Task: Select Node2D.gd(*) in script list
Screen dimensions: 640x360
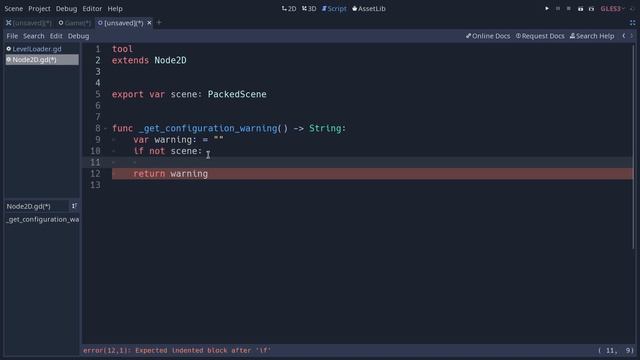Action: tap(42, 60)
